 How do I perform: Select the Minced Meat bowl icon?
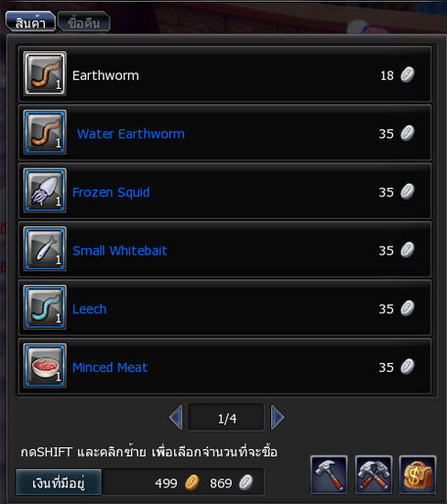pos(45,366)
